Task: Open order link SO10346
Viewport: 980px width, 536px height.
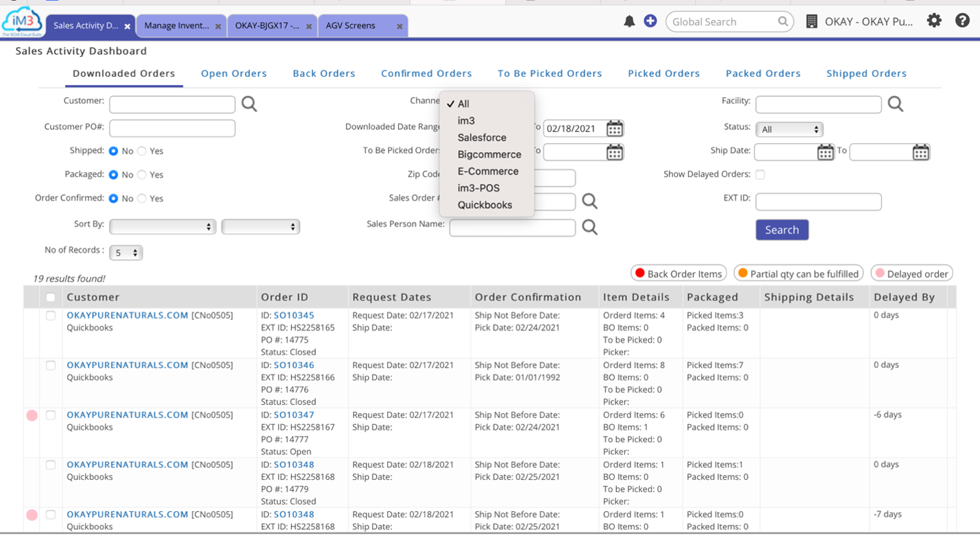Action: [294, 365]
